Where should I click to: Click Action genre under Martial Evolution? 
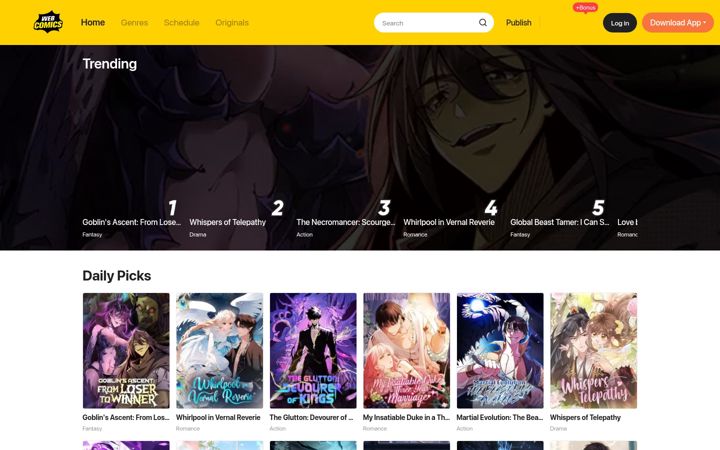pyautogui.click(x=464, y=428)
